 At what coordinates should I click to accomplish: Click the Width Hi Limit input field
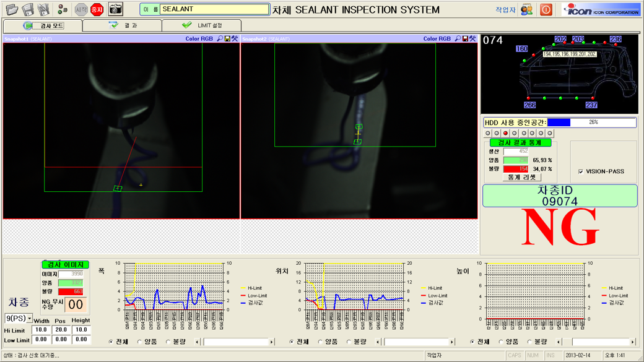(x=41, y=330)
